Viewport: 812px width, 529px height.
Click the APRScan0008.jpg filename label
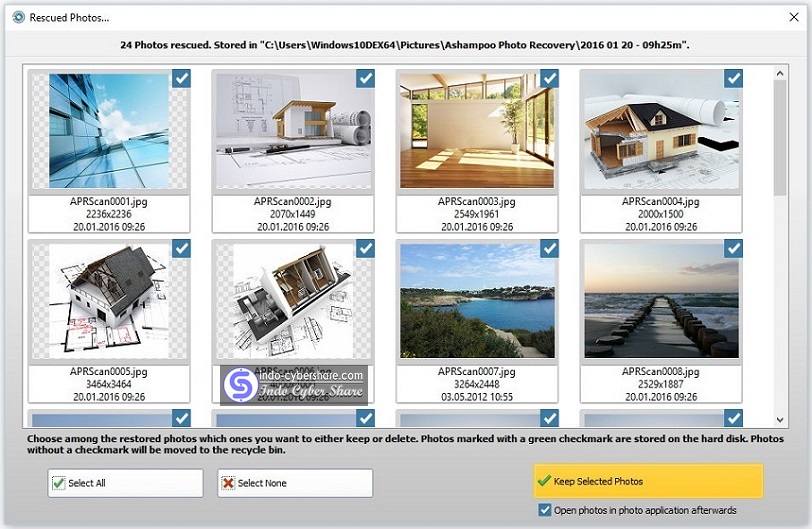coord(661,372)
